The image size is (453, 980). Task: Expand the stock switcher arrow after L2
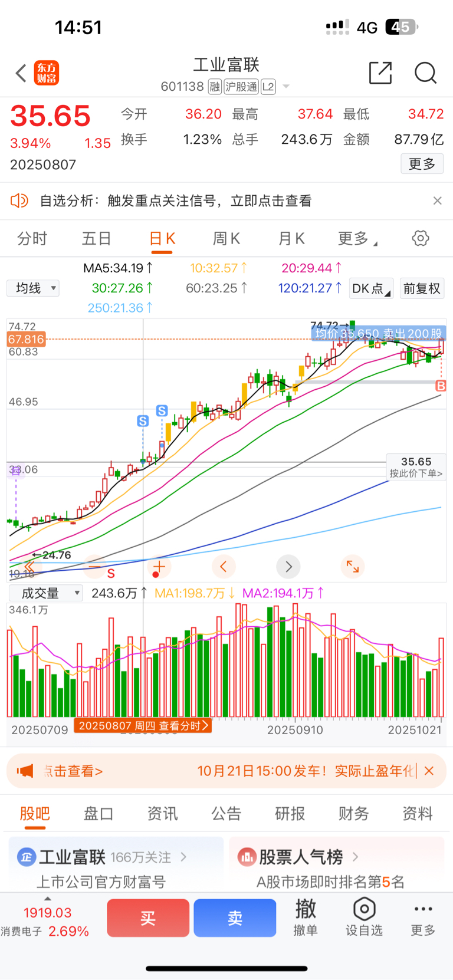coord(286,87)
